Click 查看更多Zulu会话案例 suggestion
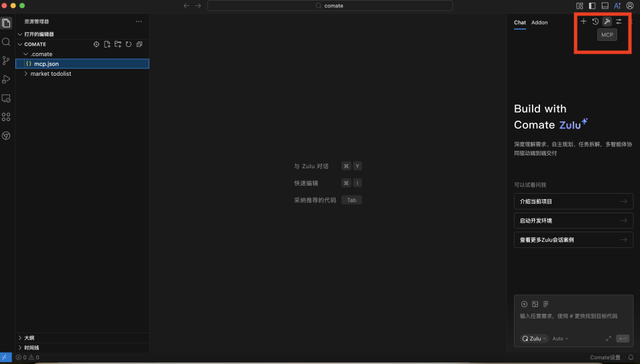The width and height of the screenshot is (640, 364). click(574, 240)
